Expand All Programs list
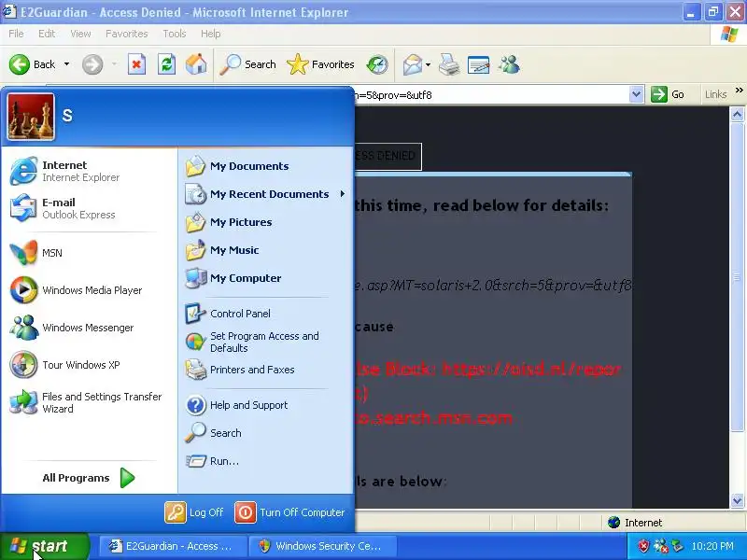The height and width of the screenshot is (560, 747). [89, 478]
